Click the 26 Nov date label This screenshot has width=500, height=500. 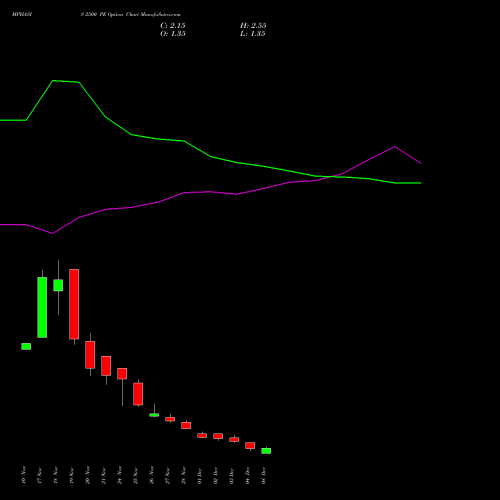pyautogui.click(x=152, y=475)
